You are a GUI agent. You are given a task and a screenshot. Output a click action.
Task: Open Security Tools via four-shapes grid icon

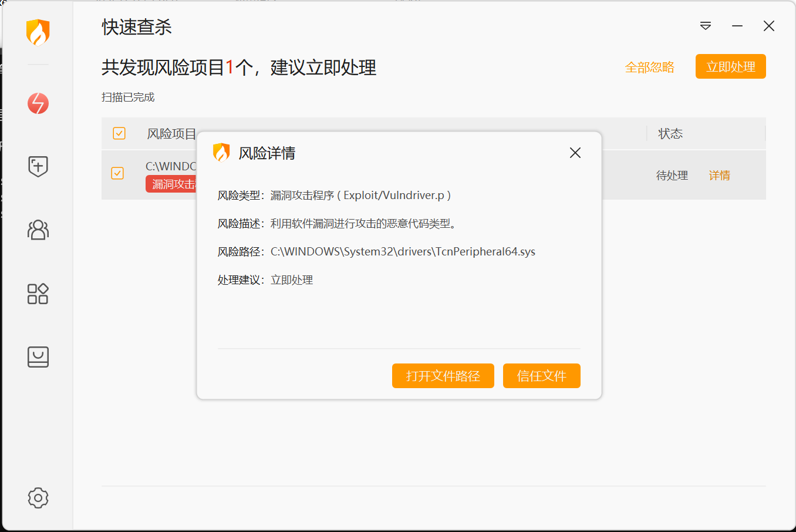[x=38, y=294]
